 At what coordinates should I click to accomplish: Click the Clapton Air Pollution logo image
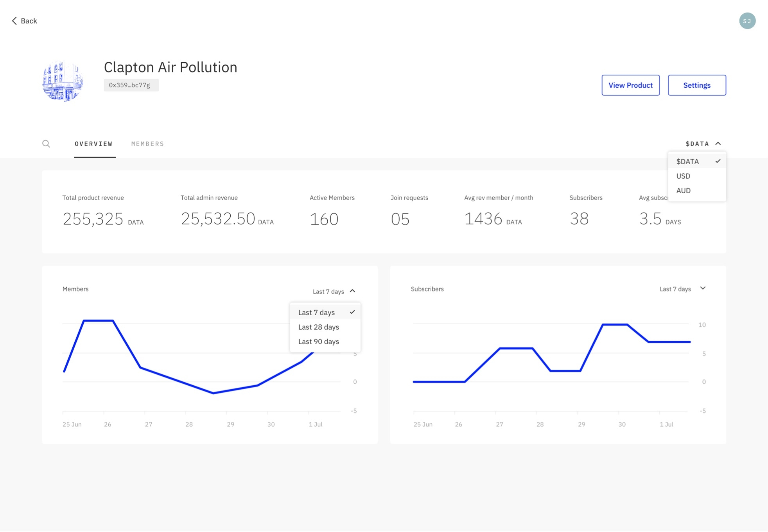63,81
